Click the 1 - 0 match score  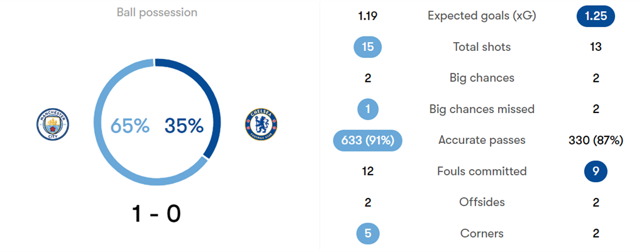tap(157, 214)
